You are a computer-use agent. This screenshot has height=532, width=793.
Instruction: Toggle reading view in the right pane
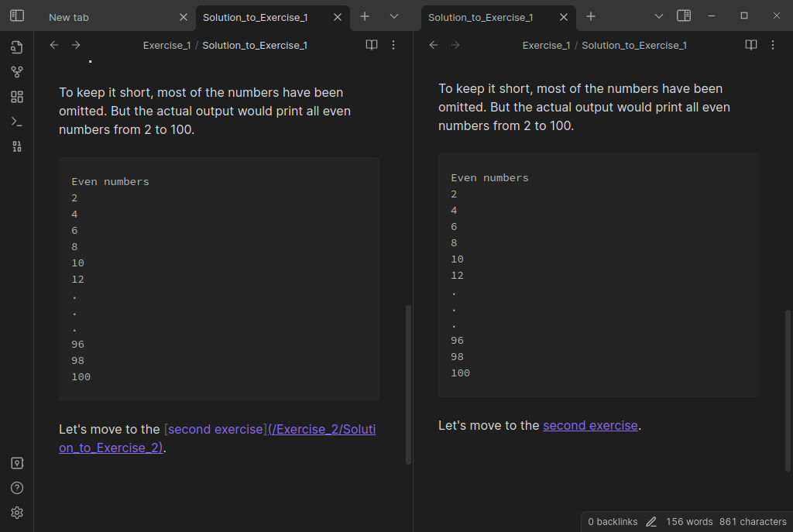click(x=750, y=45)
